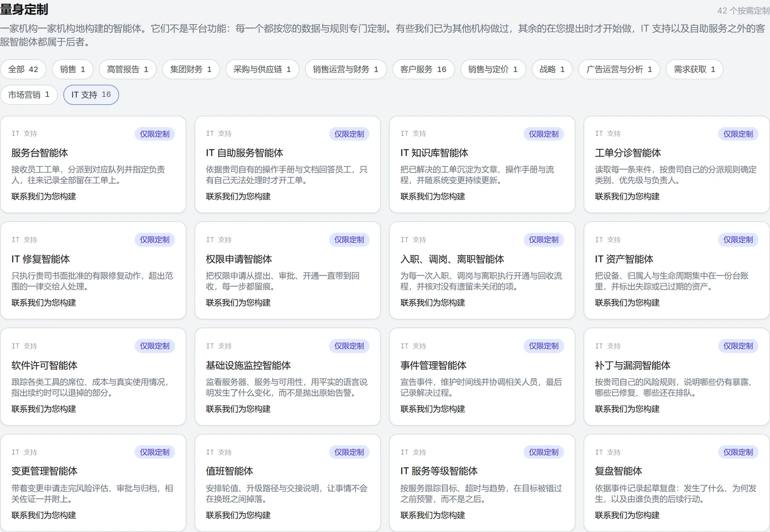Select the 高管报告 filter chip
This screenshot has height=532, width=770.
point(128,69)
